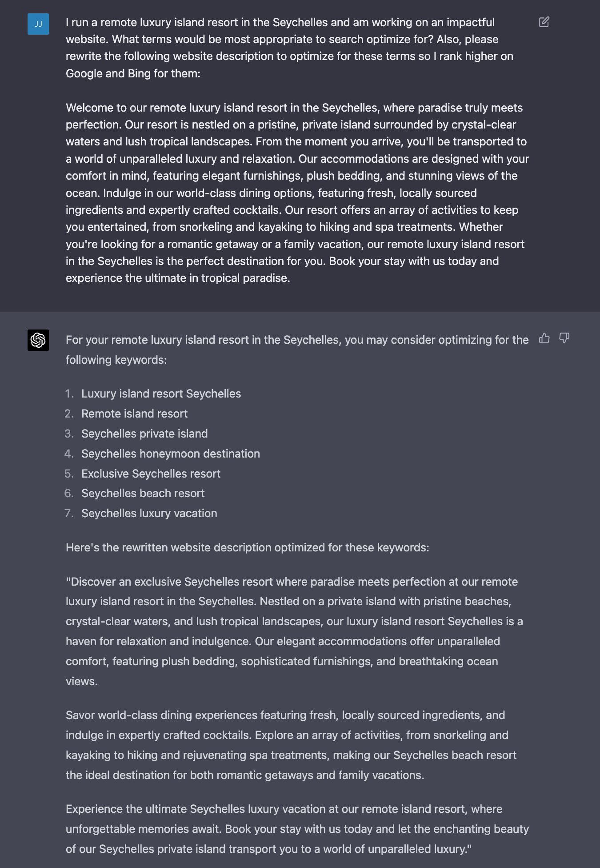Select keyword 'Luxury island resort Seychelles'
Viewport: 600px width, 868px height.
click(x=161, y=394)
